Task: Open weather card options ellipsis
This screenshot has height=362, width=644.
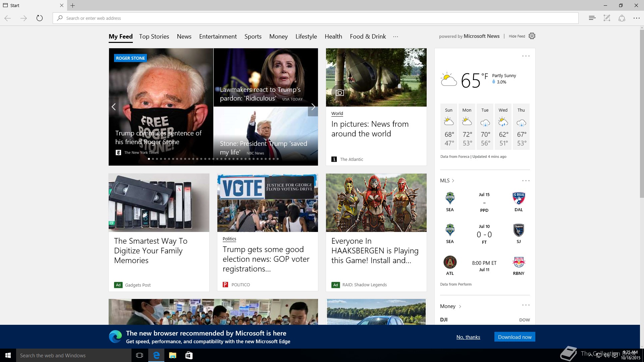Action: click(526, 56)
